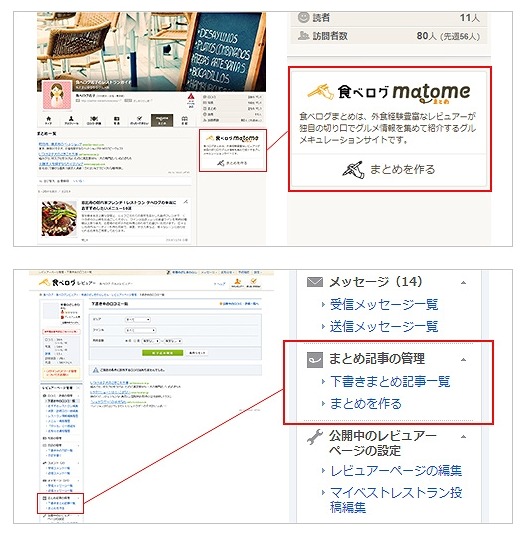Click the 下書き中の口コミ一覧 page heading
528x536 pixels.
click(x=110, y=304)
